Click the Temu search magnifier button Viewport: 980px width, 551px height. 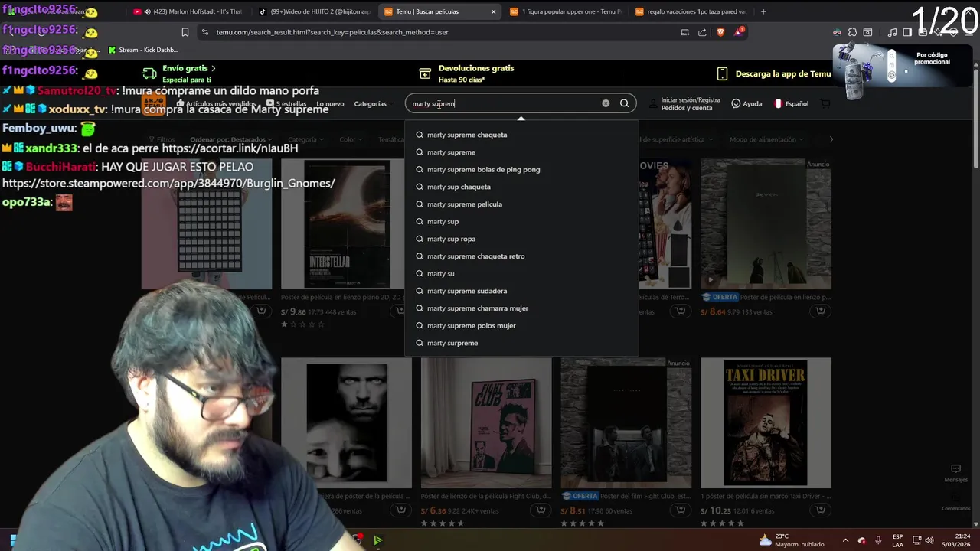624,103
